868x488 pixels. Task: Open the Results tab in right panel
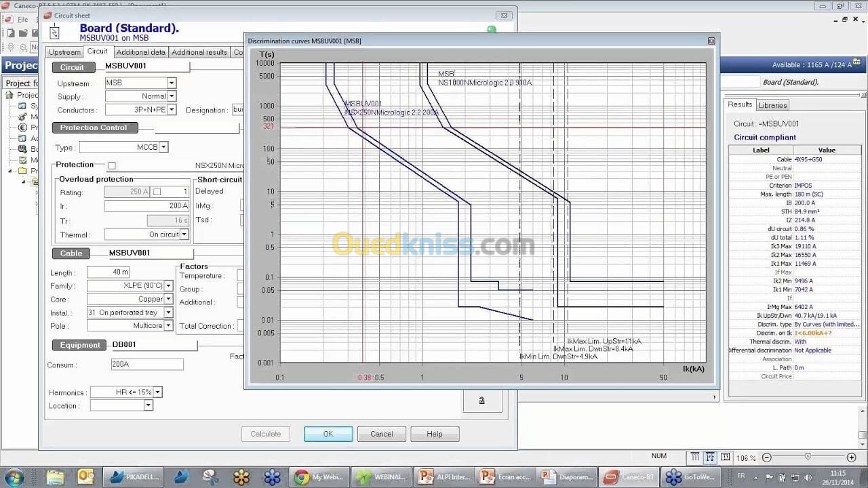pyautogui.click(x=740, y=104)
